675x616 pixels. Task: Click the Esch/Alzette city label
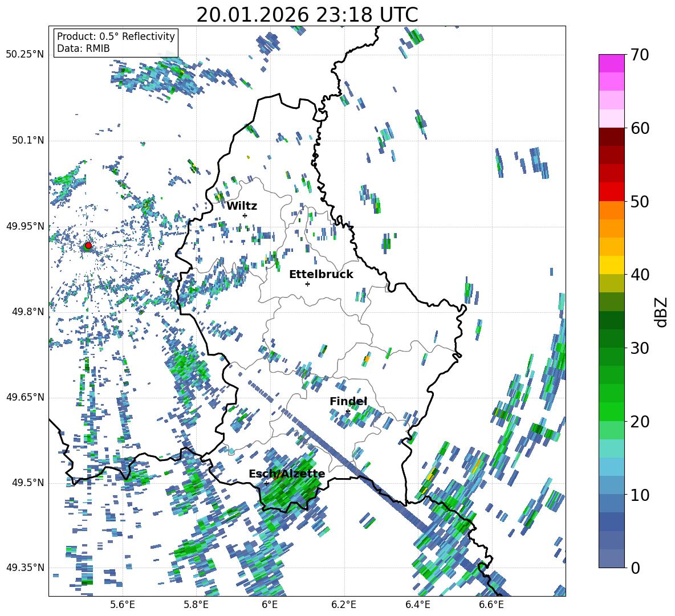[287, 474]
